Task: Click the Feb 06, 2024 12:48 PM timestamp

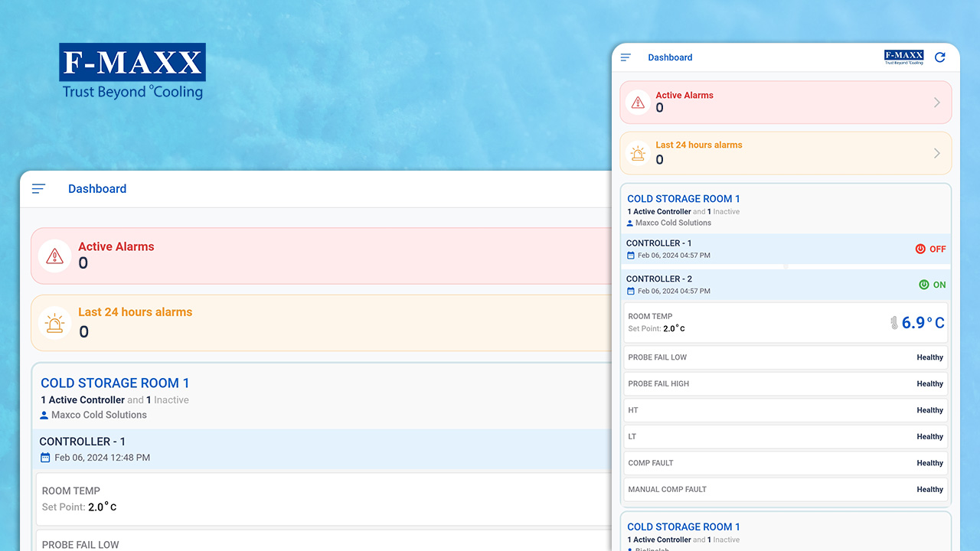Action: tap(102, 458)
